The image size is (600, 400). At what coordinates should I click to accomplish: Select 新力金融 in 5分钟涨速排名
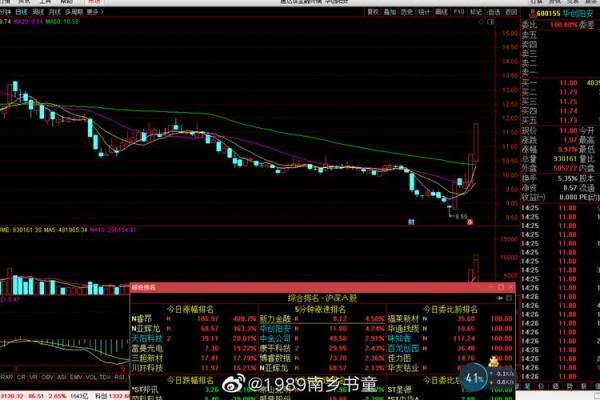pos(276,318)
